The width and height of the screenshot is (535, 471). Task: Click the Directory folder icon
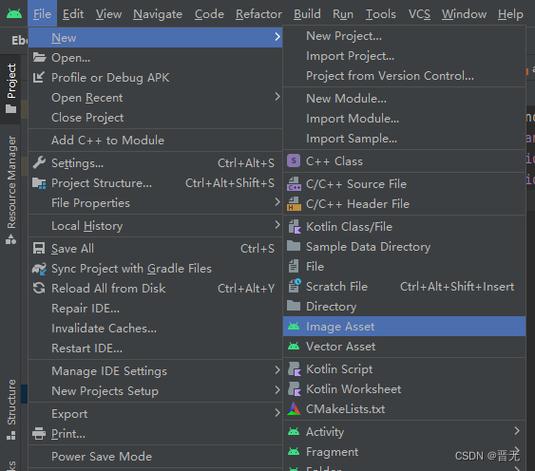click(293, 306)
